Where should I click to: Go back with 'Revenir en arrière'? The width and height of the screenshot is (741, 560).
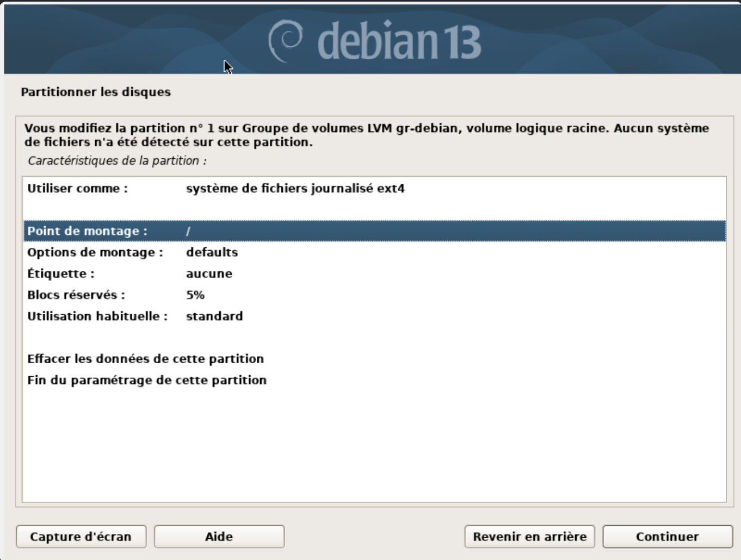[x=530, y=537]
